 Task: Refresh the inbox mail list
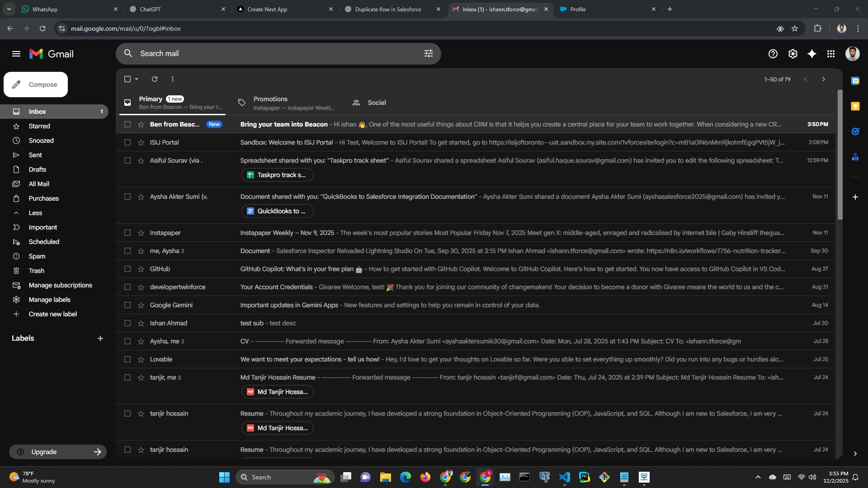click(x=155, y=79)
